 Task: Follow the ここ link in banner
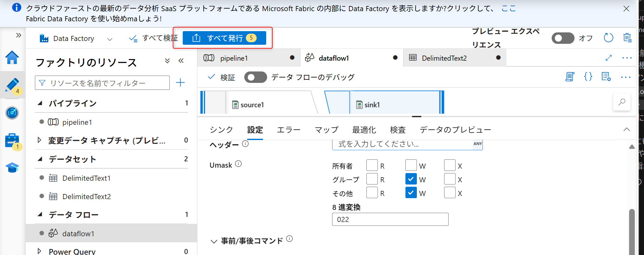tap(509, 9)
